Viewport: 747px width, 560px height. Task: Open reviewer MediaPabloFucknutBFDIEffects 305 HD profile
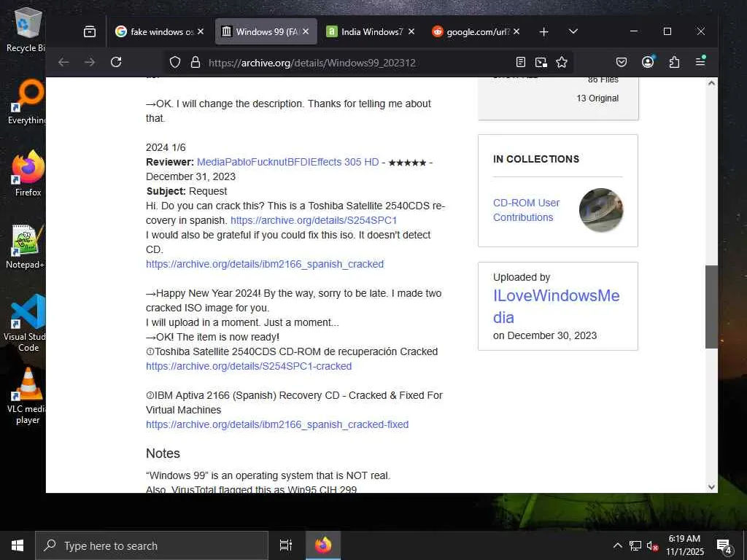click(x=287, y=162)
